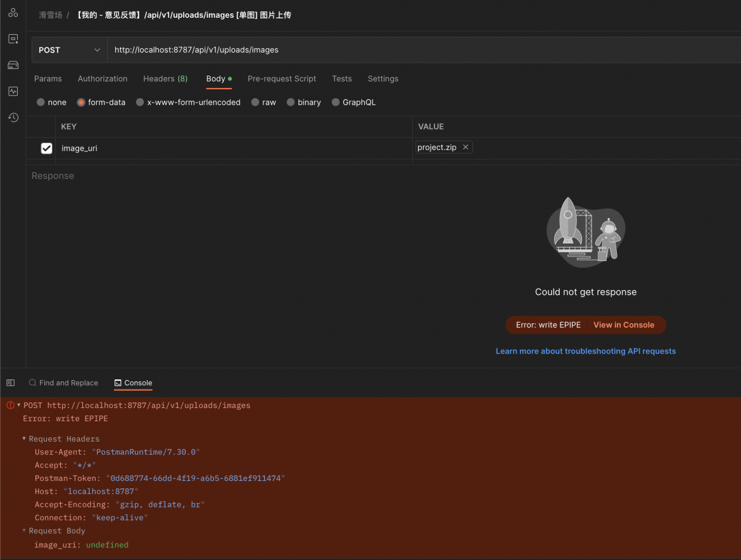Click the request URL input field
Image resolution: width=741 pixels, height=560 pixels.
click(424, 50)
